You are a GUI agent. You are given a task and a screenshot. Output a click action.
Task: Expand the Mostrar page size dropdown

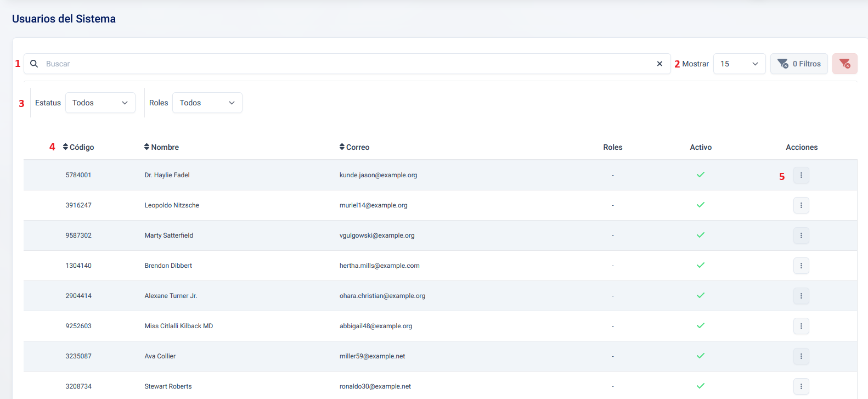(739, 64)
